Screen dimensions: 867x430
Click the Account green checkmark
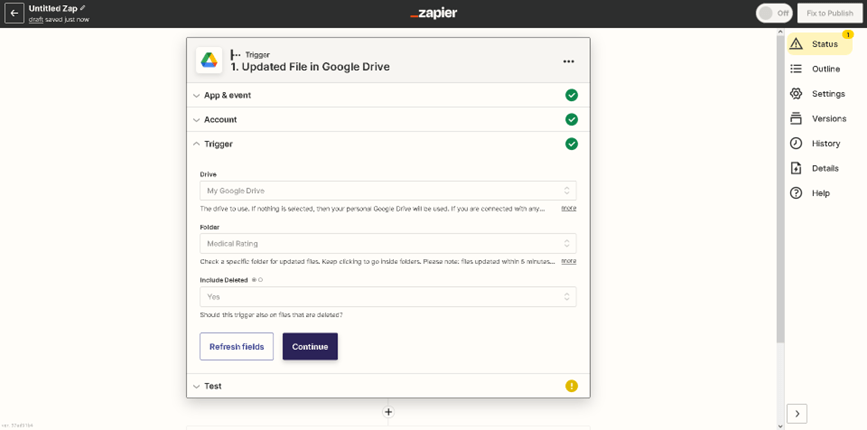click(571, 119)
